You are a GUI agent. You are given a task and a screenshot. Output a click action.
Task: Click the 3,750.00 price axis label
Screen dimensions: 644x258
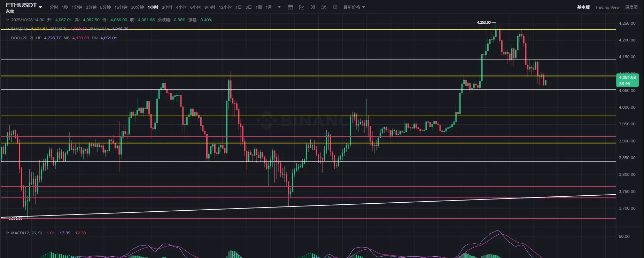tap(627, 191)
